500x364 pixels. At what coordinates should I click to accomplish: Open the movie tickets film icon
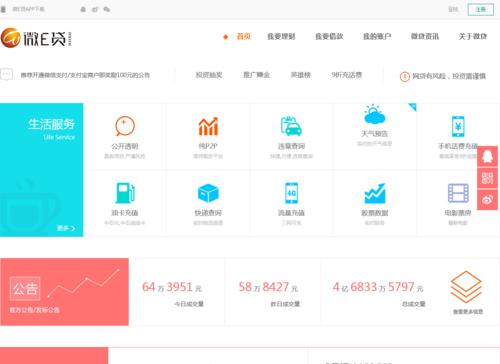[x=458, y=193]
